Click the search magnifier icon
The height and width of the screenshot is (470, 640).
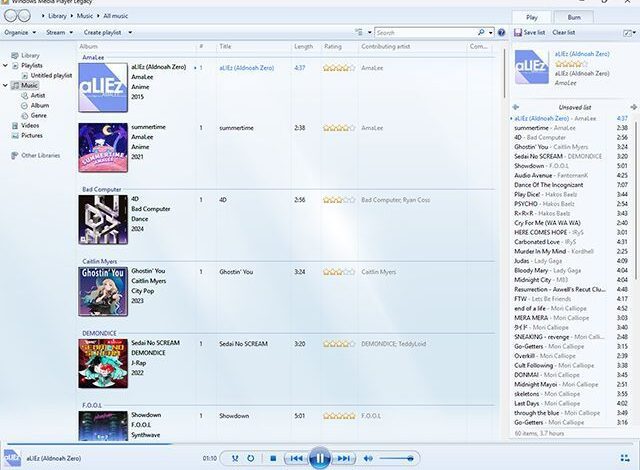(481, 32)
